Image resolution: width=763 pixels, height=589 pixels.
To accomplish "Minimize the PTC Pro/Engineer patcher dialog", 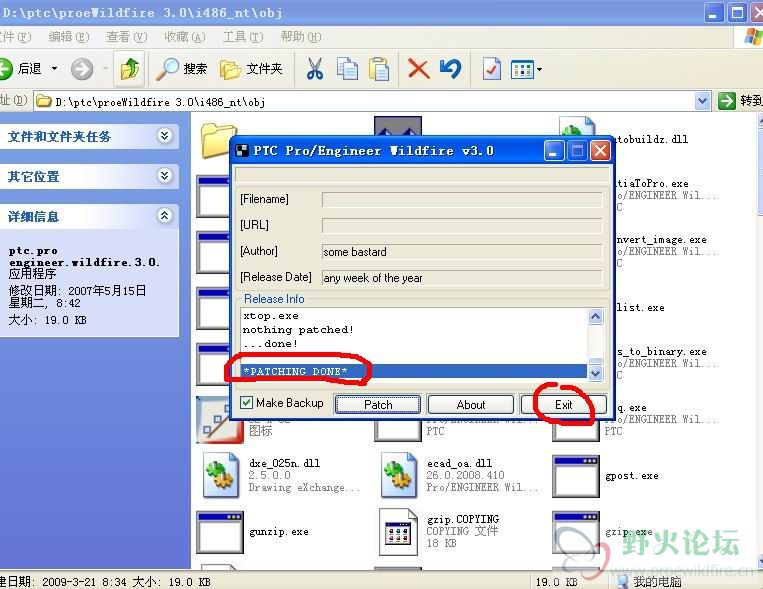I will [x=554, y=150].
